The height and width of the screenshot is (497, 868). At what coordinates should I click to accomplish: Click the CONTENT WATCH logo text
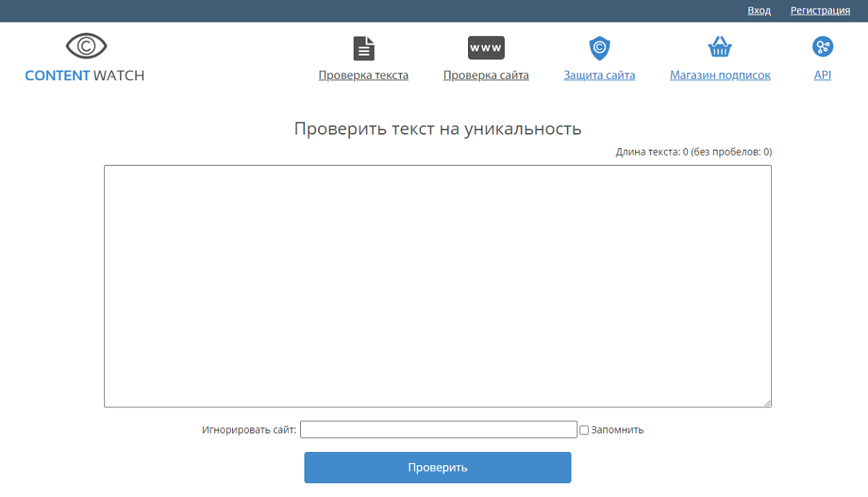click(x=85, y=75)
